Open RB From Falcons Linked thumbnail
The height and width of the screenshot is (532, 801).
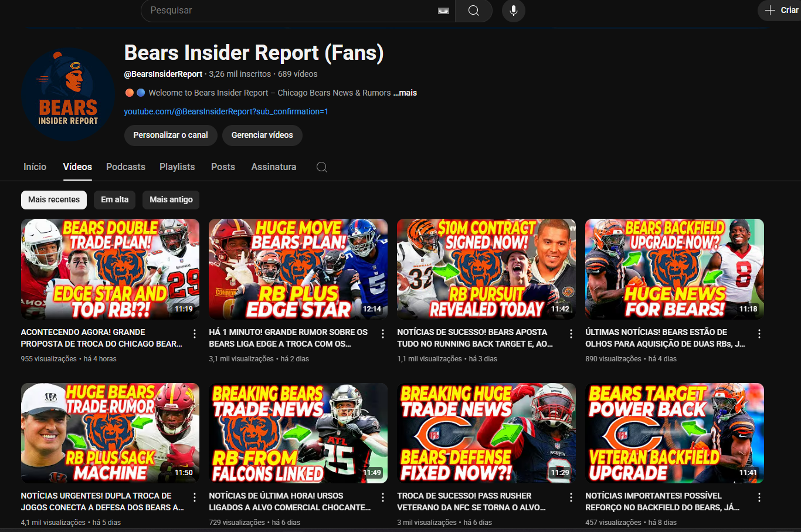(298, 433)
